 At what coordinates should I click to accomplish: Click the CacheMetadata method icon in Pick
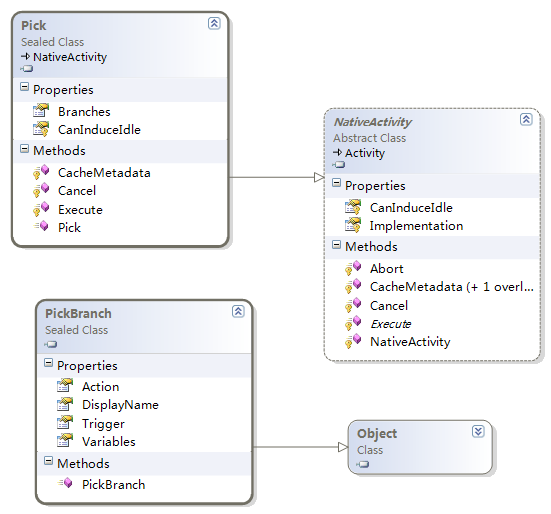click(41, 172)
